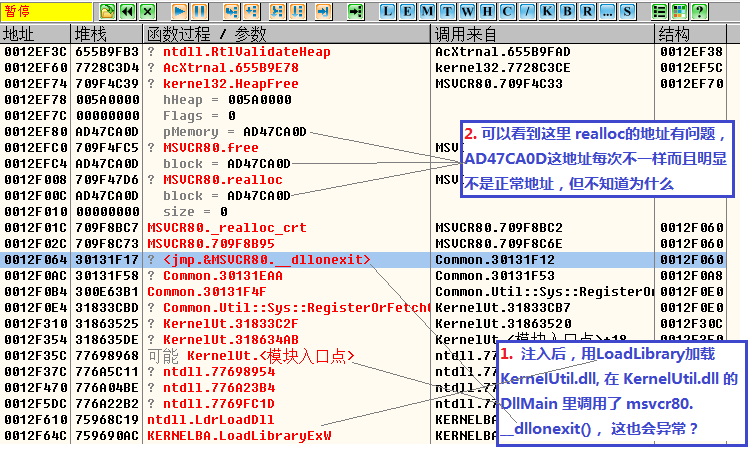Open the Log window with L button
This screenshot has height=452, width=756.
tap(387, 11)
